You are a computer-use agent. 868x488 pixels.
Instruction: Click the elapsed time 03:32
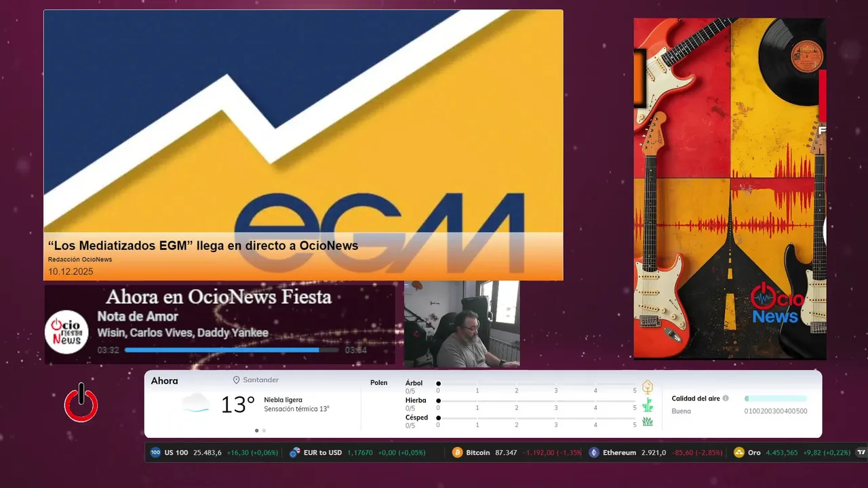coord(108,350)
